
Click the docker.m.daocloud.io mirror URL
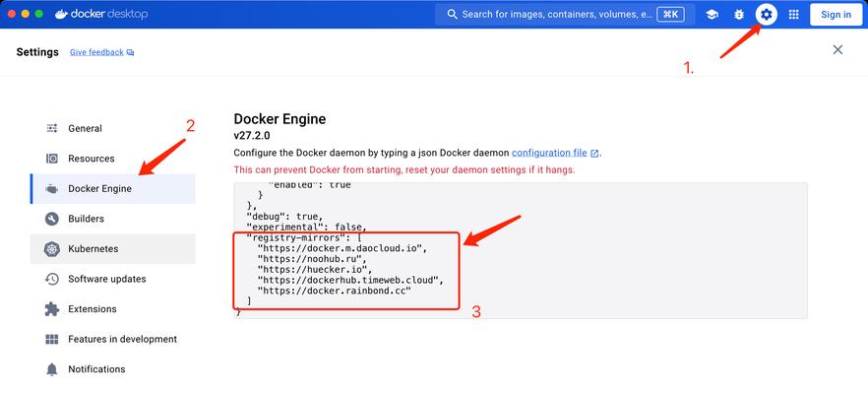point(343,248)
